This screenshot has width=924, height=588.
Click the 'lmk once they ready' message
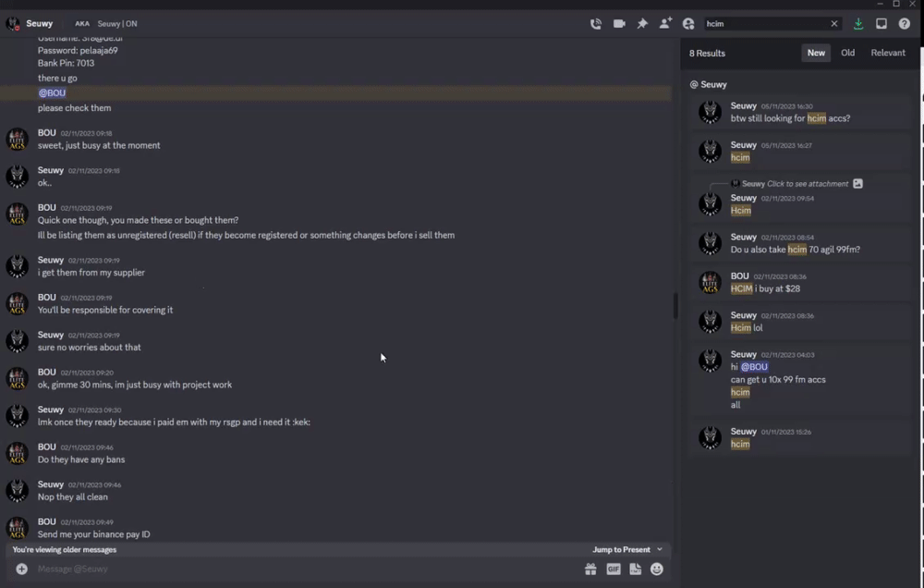[x=174, y=422]
